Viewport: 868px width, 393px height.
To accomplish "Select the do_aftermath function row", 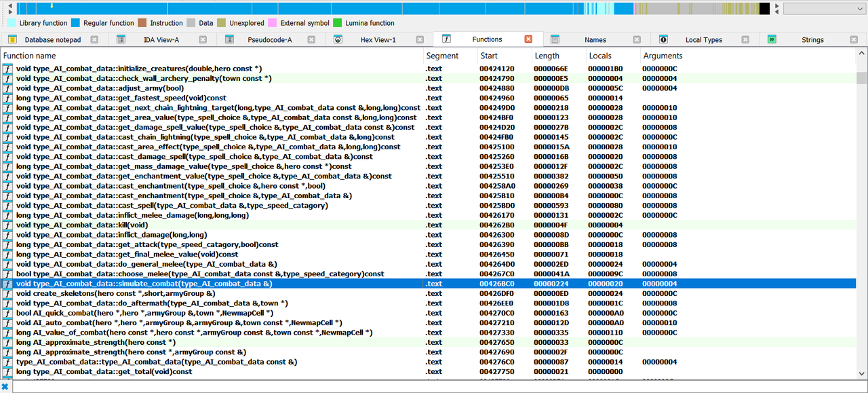I will (x=428, y=303).
